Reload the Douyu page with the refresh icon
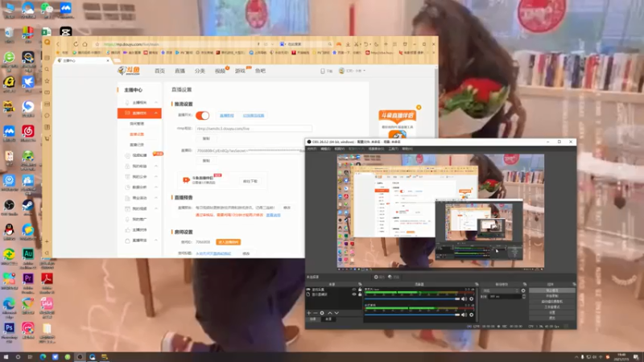 pyautogui.click(x=76, y=44)
